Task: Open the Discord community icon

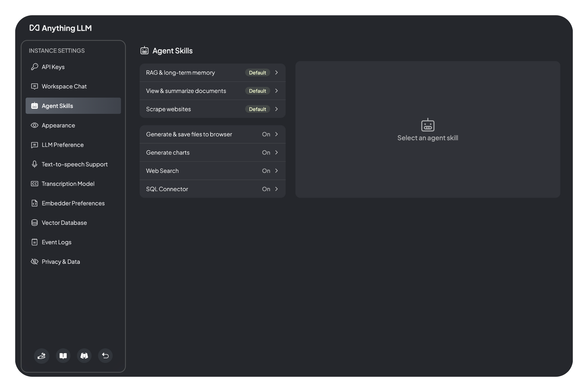Action: coord(84,356)
